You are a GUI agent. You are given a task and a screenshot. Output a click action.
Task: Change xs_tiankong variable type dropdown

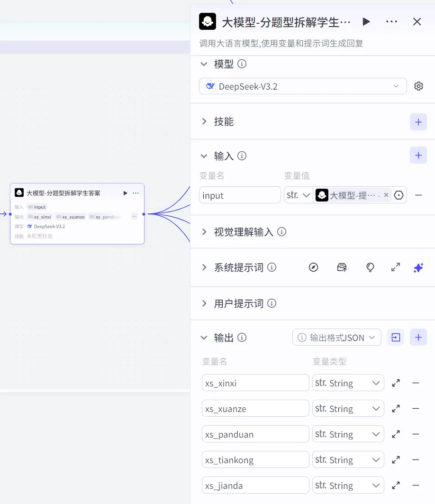[348, 459]
